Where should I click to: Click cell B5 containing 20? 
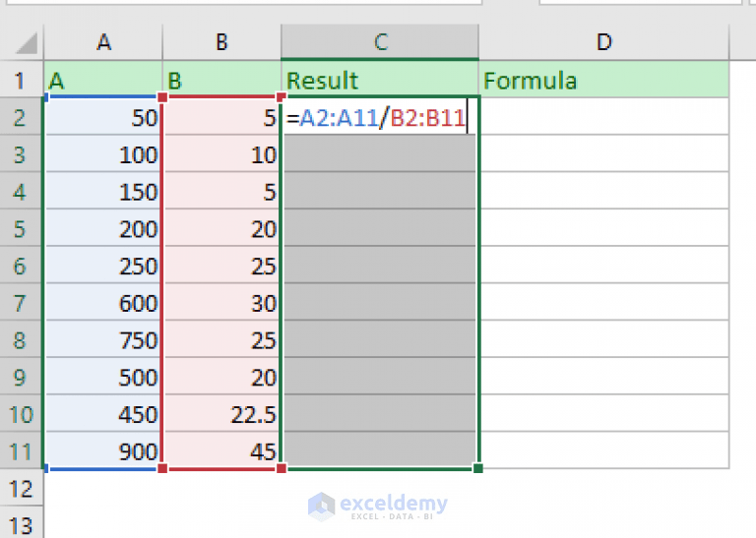pyautogui.click(x=221, y=228)
